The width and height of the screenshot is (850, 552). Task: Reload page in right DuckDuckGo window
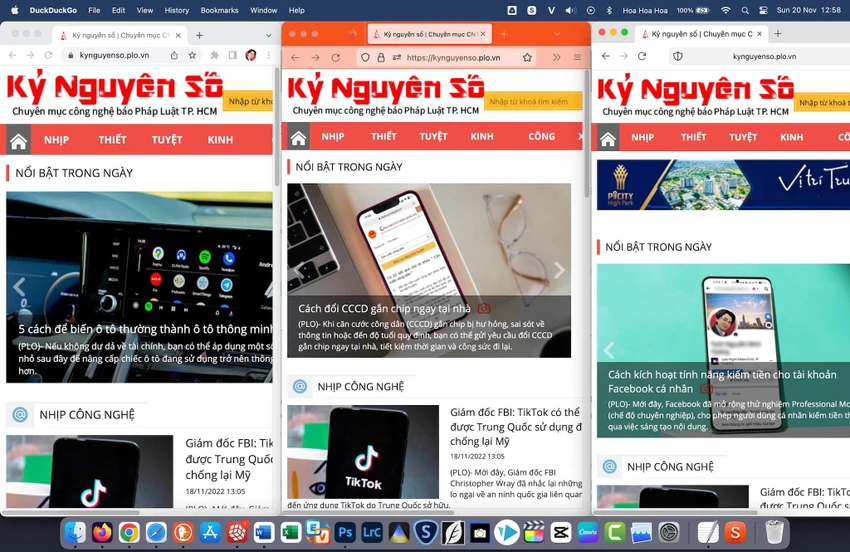click(642, 56)
